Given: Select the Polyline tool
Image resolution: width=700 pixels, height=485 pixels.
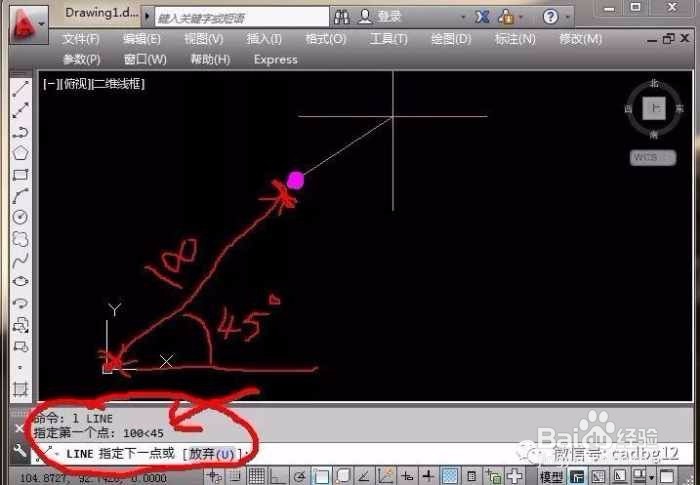Looking at the screenshot, I should [21, 132].
